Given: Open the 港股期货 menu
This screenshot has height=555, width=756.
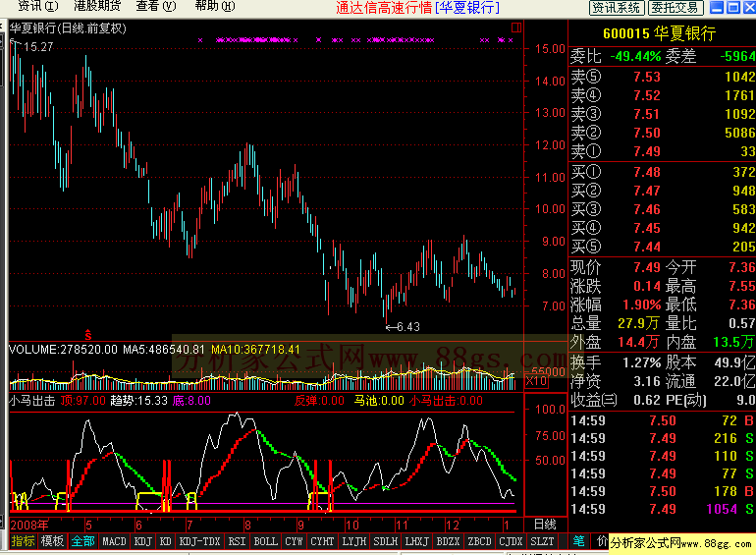Looking at the screenshot, I should click(97, 6).
